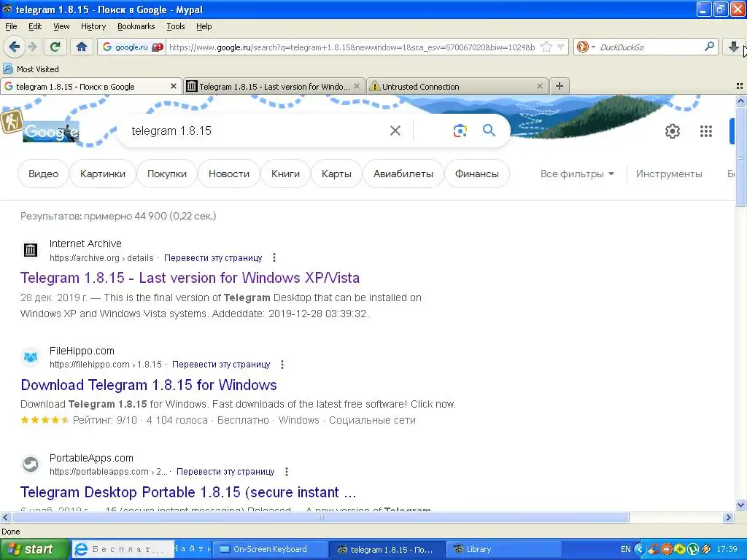
Task: Click the EN language indicator in tray
Action: [x=625, y=549]
